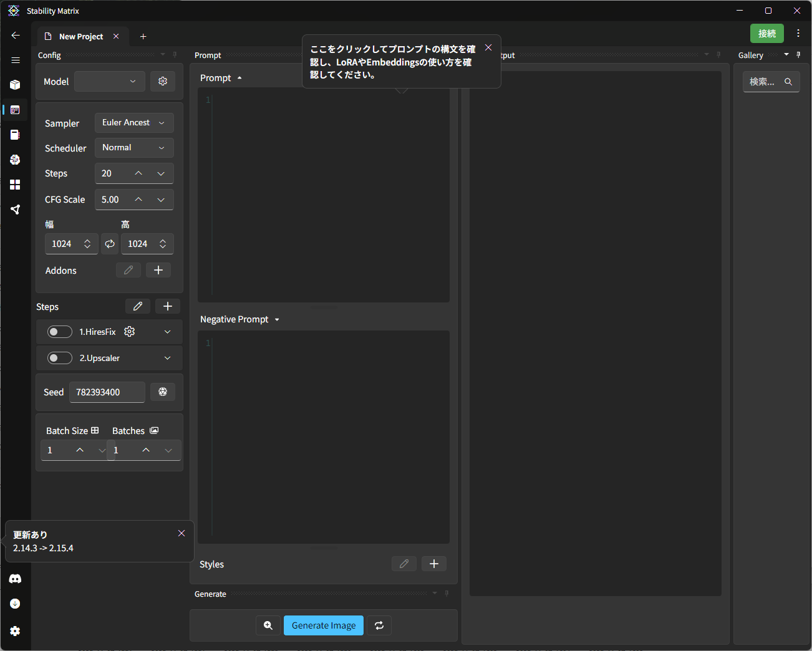Screen dimensions: 812x651
Task: Enable the HiresFix toggle
Action: tap(60, 332)
